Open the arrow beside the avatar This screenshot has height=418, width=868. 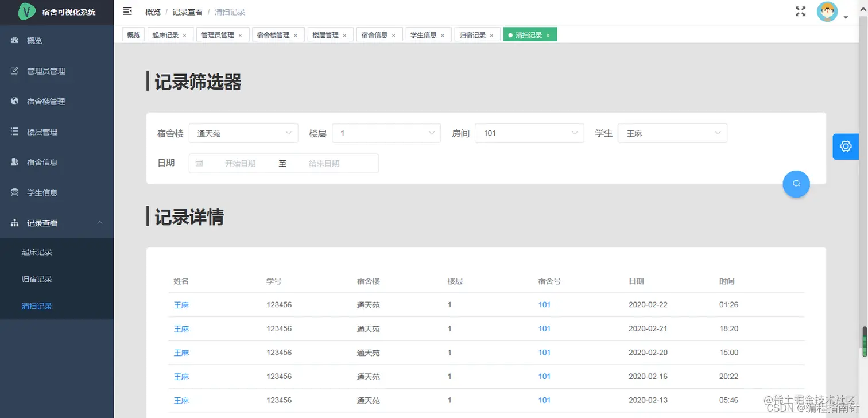[846, 17]
